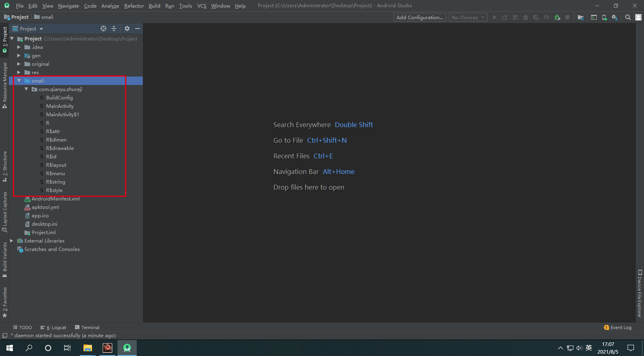
Task: Click Attach Debugger to Android Process icon
Action: pyautogui.click(x=557, y=17)
